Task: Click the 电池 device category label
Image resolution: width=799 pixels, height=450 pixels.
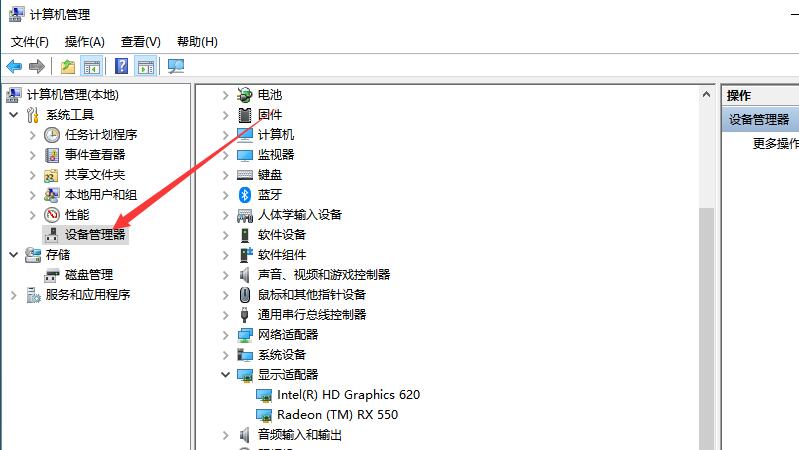Action: pyautogui.click(x=270, y=95)
